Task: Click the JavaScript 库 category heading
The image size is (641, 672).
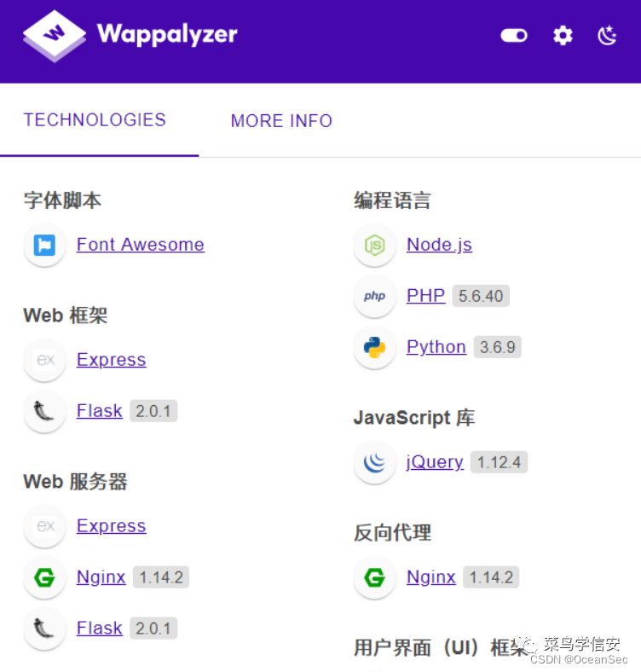Action: click(x=414, y=418)
